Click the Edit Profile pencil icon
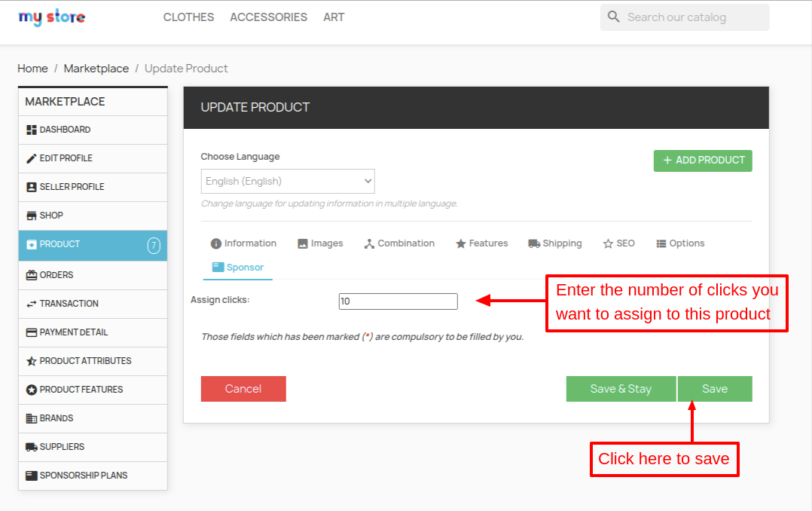Image resolution: width=812 pixels, height=511 pixels. (x=32, y=158)
